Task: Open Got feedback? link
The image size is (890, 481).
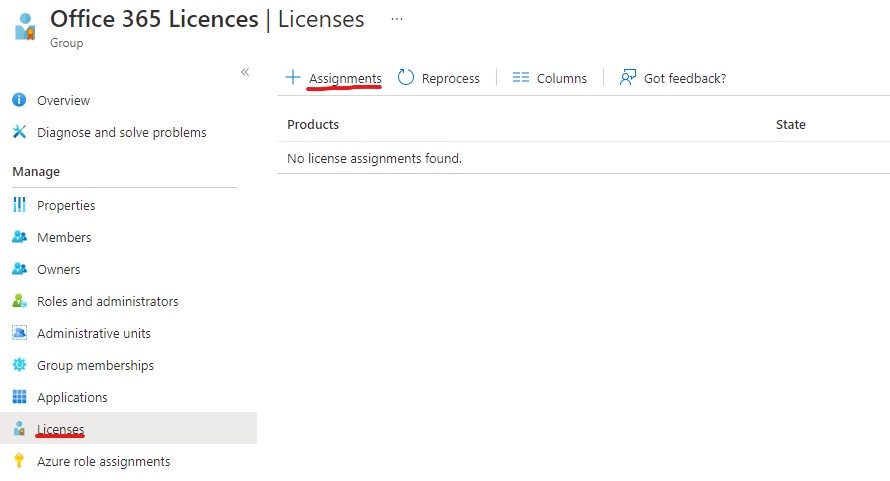Action: (685, 78)
